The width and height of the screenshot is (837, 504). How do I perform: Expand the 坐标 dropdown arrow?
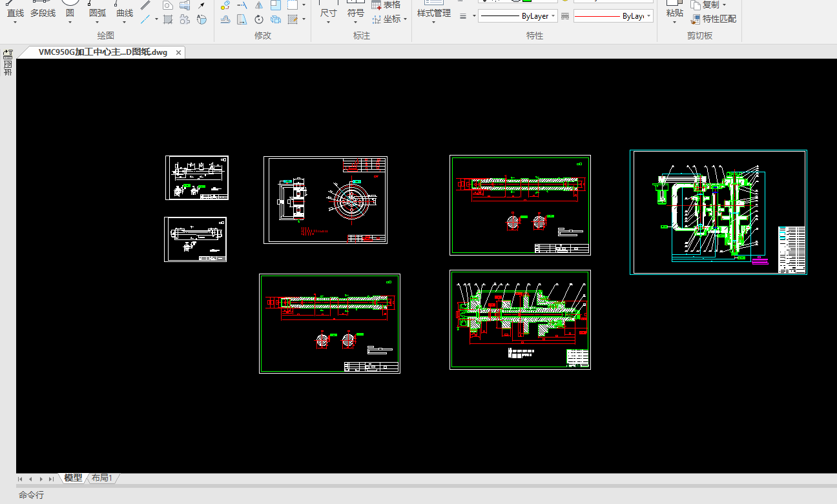[x=405, y=19]
